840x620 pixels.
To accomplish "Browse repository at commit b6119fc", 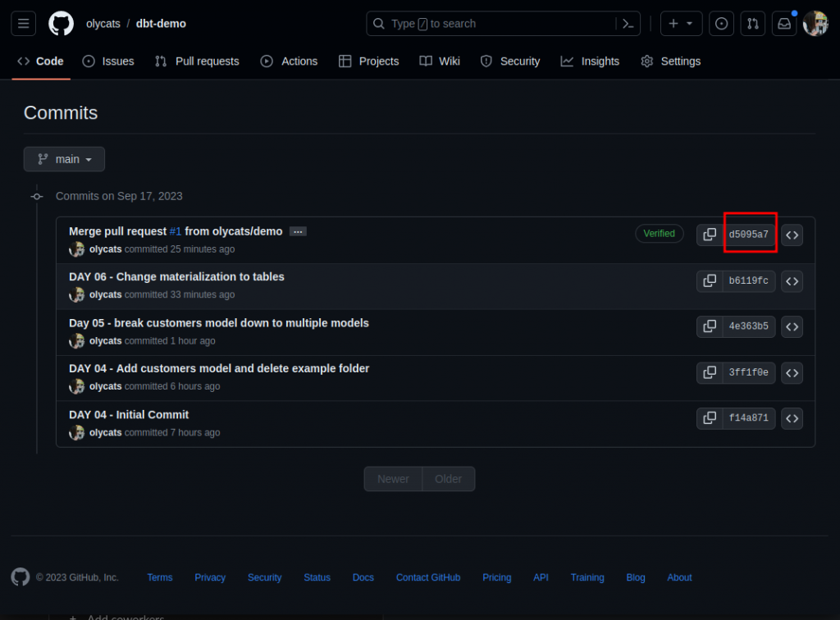I will pos(792,281).
